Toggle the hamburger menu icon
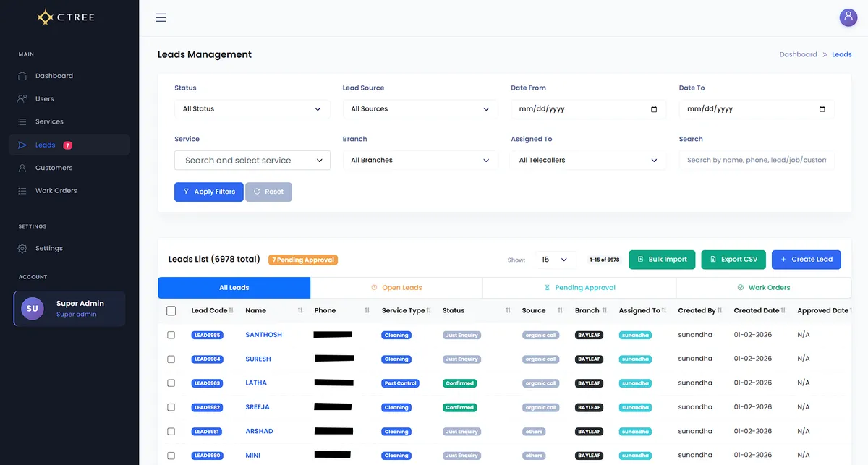The width and height of the screenshot is (868, 465). (161, 17)
